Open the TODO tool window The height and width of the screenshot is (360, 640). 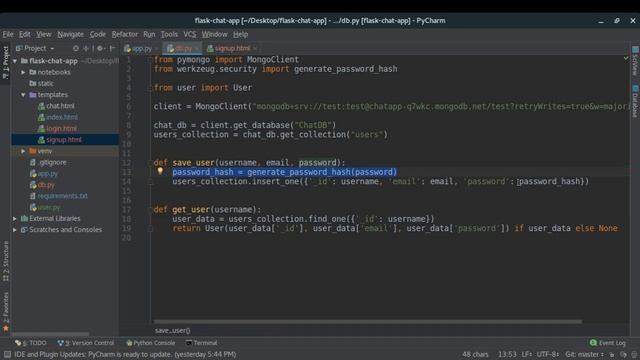click(31, 343)
